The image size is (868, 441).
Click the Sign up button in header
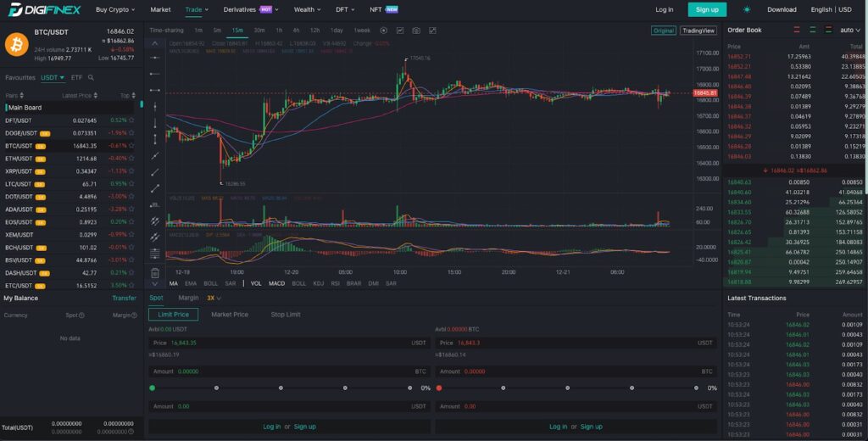coord(707,9)
